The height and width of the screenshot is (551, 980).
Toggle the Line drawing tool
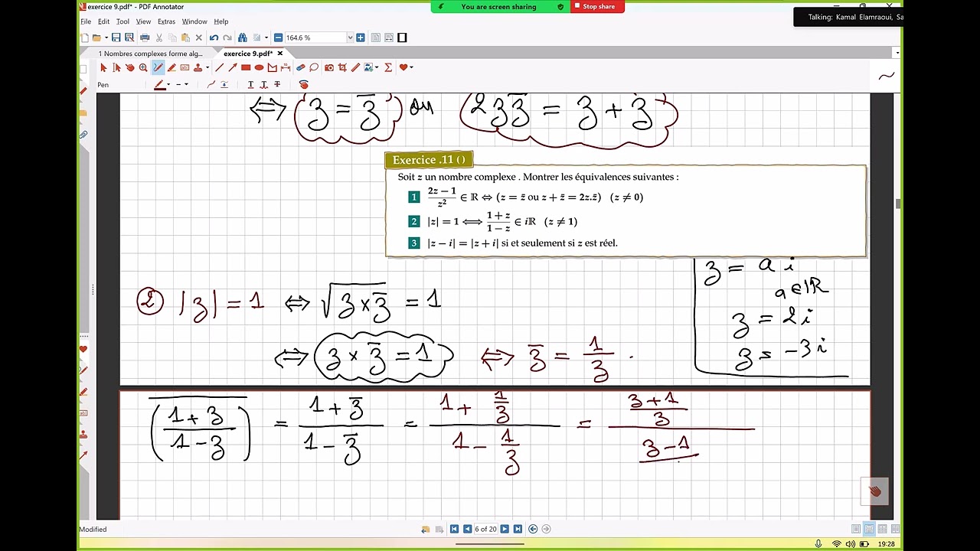pos(219,67)
